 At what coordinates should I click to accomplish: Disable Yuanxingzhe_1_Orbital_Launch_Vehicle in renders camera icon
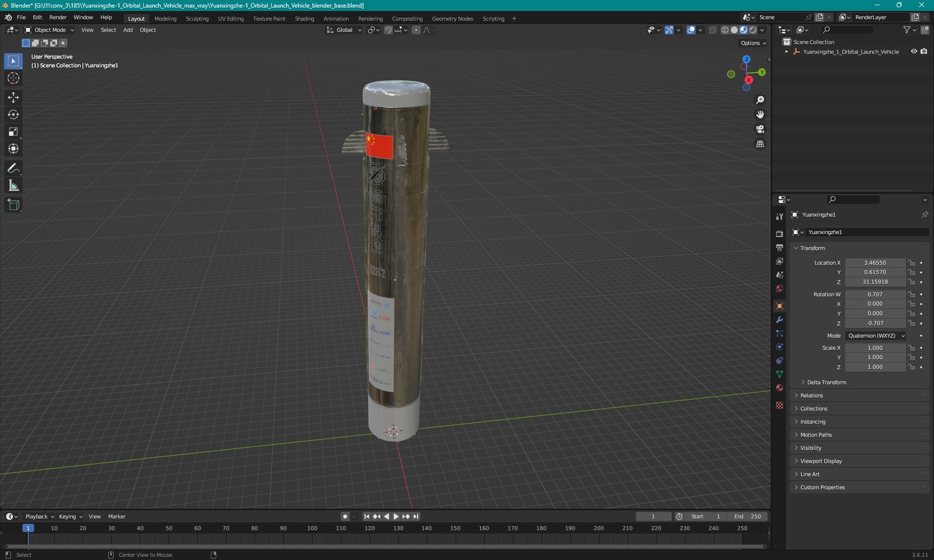point(924,51)
